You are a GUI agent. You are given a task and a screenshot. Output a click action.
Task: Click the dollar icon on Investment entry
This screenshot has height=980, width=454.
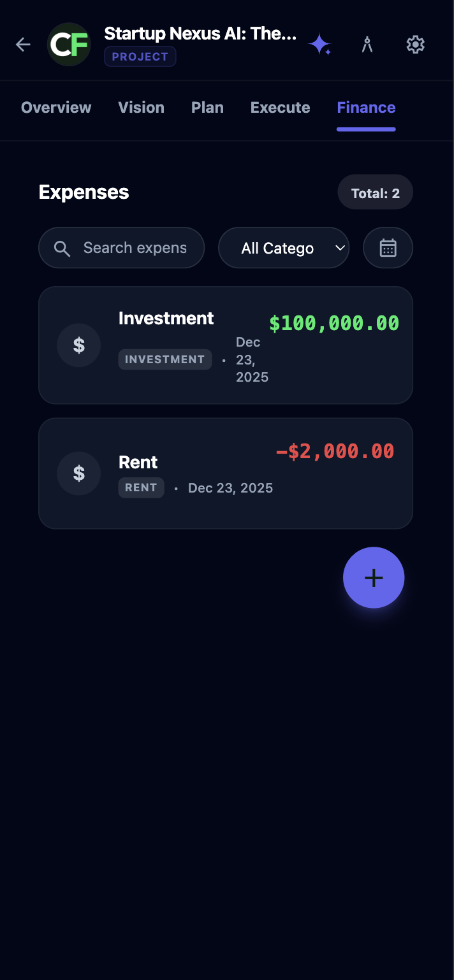pos(79,345)
